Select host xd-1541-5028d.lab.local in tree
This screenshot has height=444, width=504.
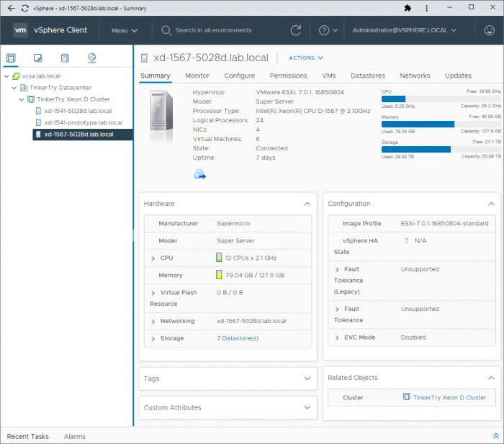tap(78, 111)
